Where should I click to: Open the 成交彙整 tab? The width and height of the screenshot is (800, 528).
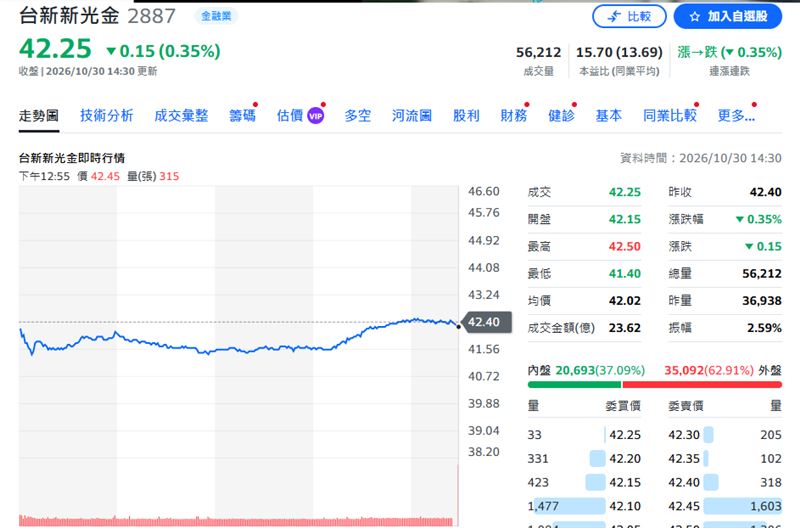click(x=181, y=116)
